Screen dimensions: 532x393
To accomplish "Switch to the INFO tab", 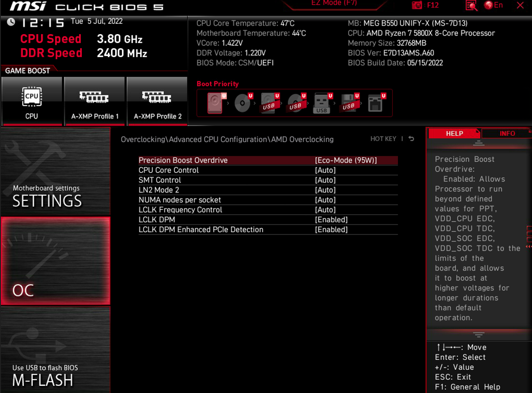I will [x=507, y=133].
